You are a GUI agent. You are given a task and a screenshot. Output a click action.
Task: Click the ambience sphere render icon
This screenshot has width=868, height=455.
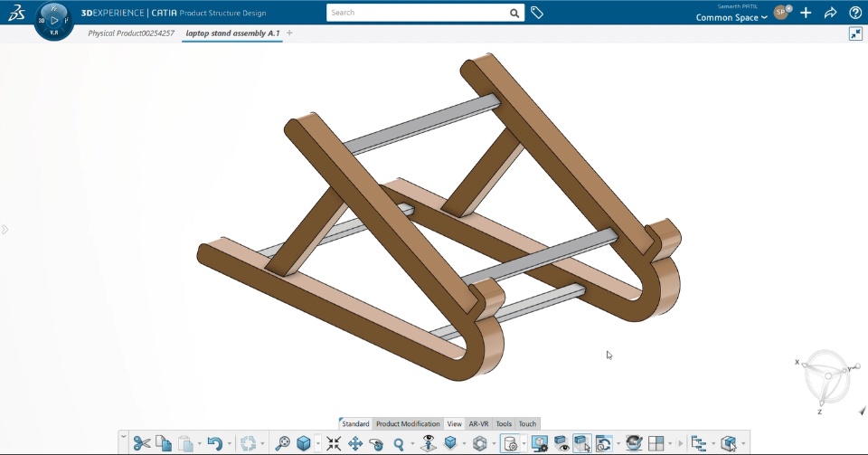tap(634, 443)
